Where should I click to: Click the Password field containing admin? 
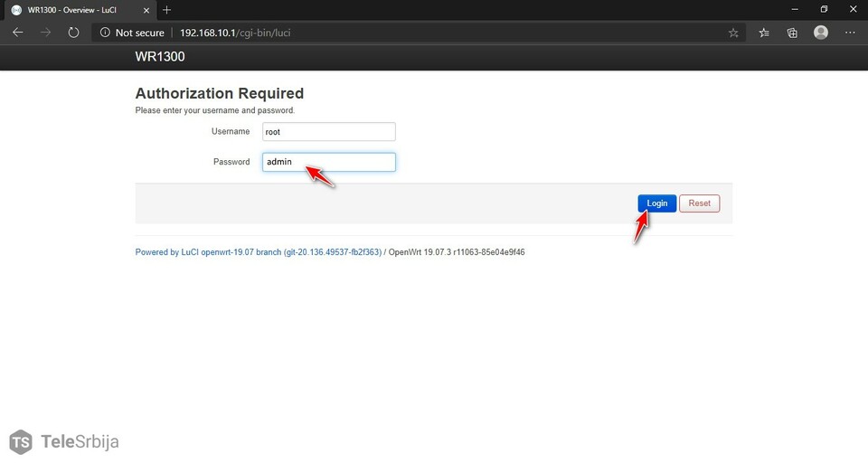pos(329,162)
